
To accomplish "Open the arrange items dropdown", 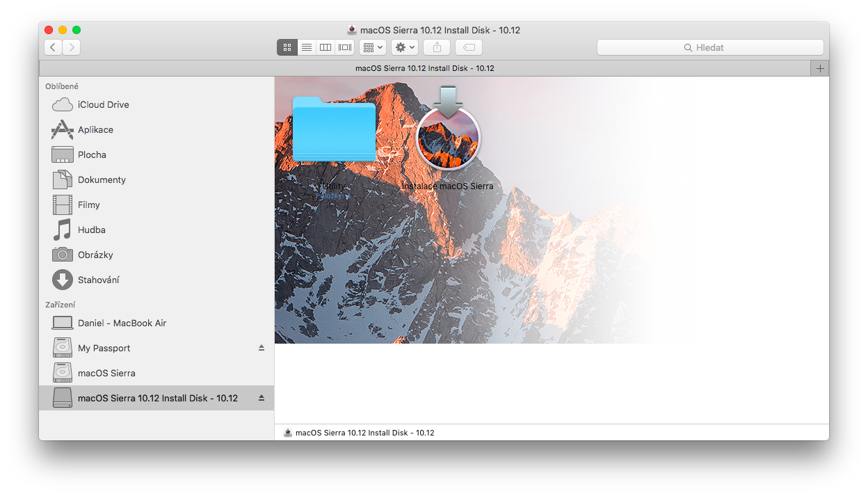I will coord(373,47).
